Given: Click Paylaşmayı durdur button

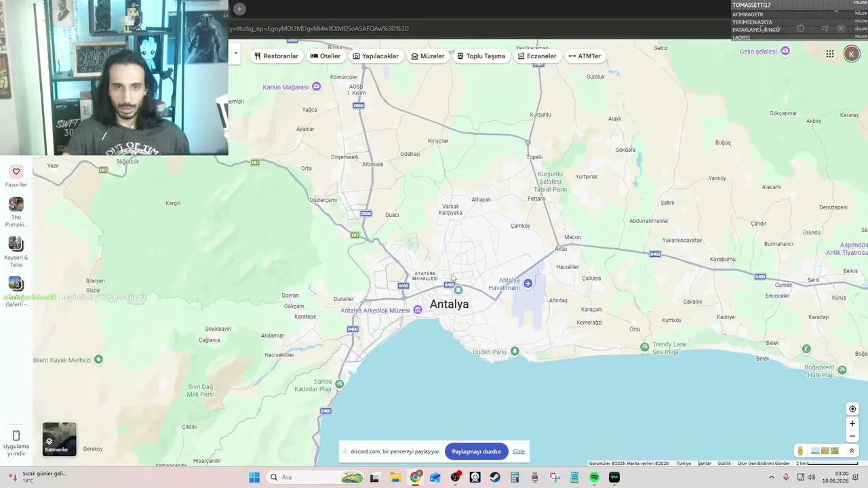Looking at the screenshot, I should [x=477, y=451].
